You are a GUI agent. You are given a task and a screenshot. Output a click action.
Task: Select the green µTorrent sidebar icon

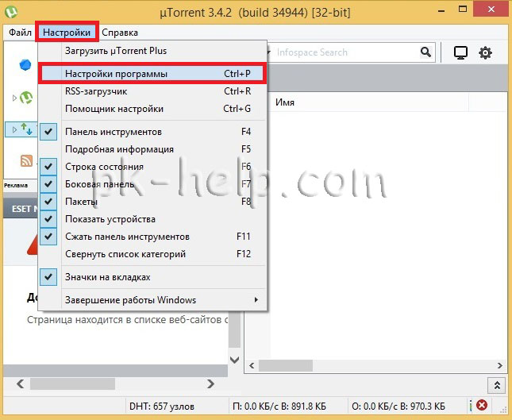coord(26,98)
